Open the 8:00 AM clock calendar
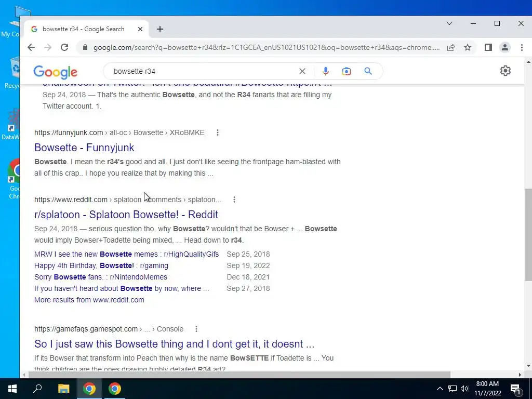Image resolution: width=532 pixels, height=399 pixels. tap(487, 389)
